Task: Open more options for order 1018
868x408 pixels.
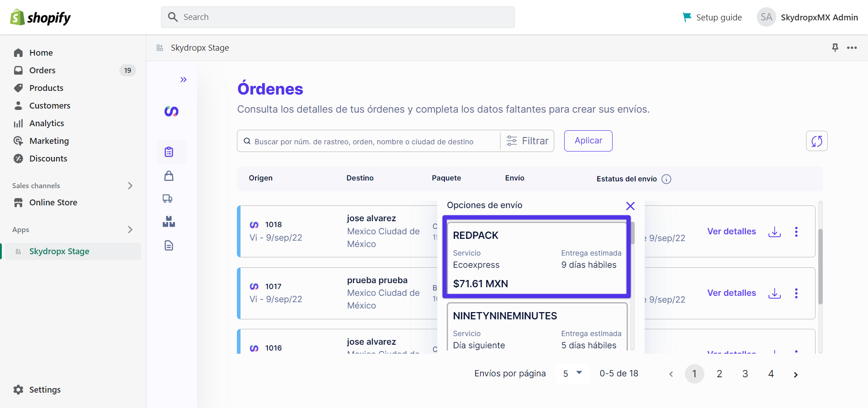Action: tap(796, 232)
